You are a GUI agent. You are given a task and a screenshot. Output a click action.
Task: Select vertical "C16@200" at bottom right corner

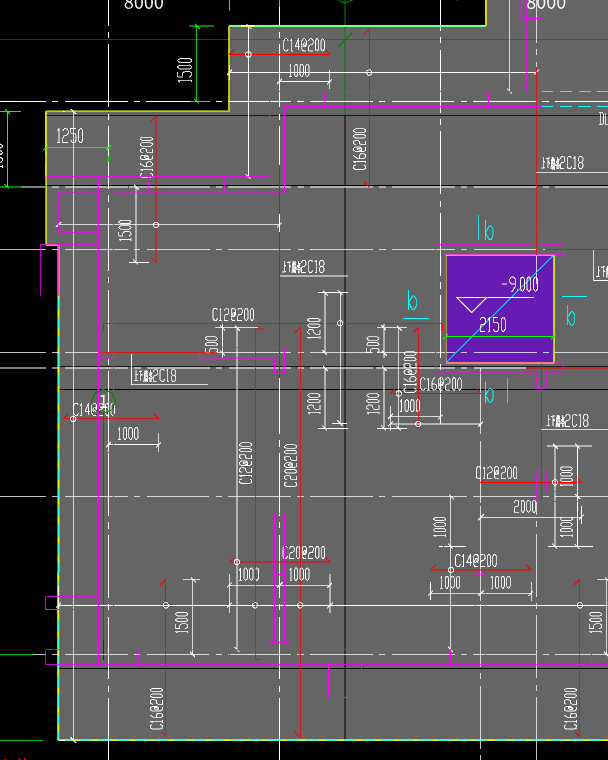[x=571, y=709]
